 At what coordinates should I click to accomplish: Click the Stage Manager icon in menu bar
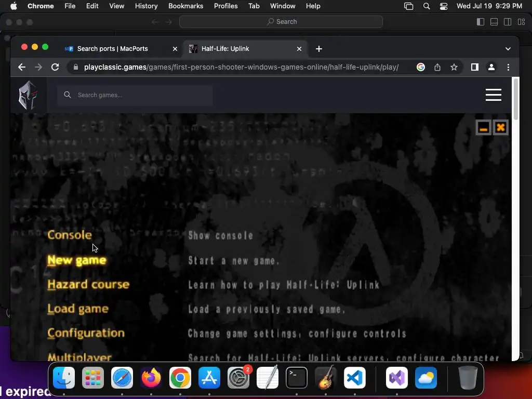click(x=408, y=6)
